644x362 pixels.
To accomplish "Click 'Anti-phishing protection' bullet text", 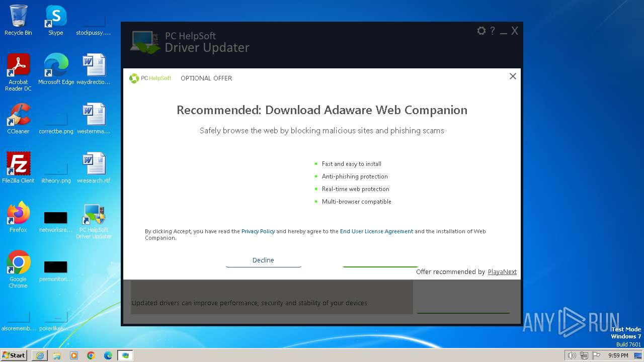I will (355, 176).
